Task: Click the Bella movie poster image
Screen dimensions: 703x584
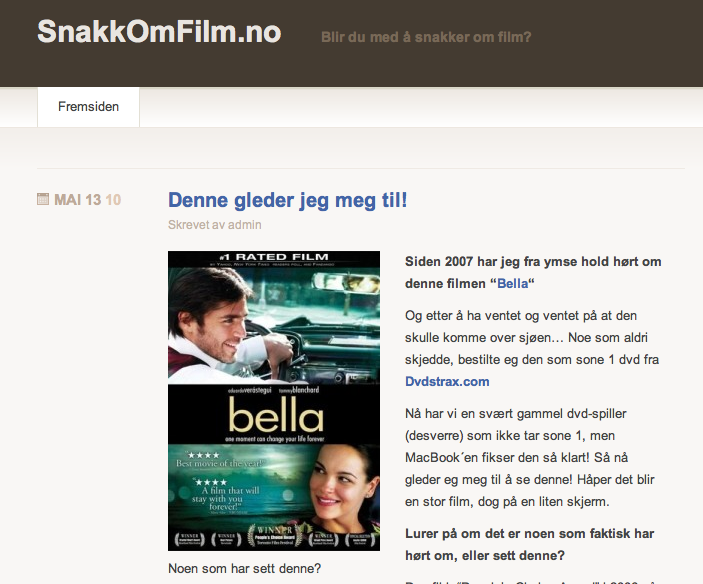Action: (x=274, y=401)
